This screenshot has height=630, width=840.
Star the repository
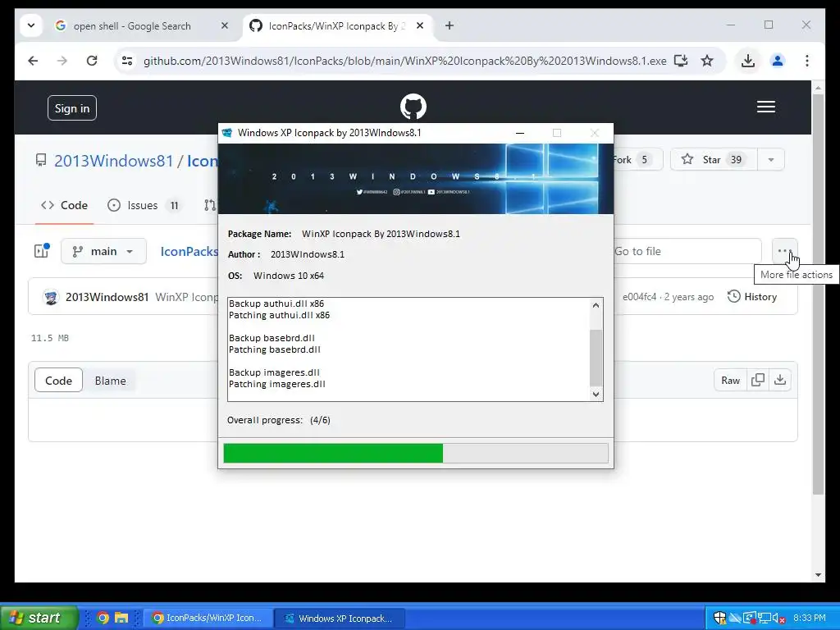713,160
